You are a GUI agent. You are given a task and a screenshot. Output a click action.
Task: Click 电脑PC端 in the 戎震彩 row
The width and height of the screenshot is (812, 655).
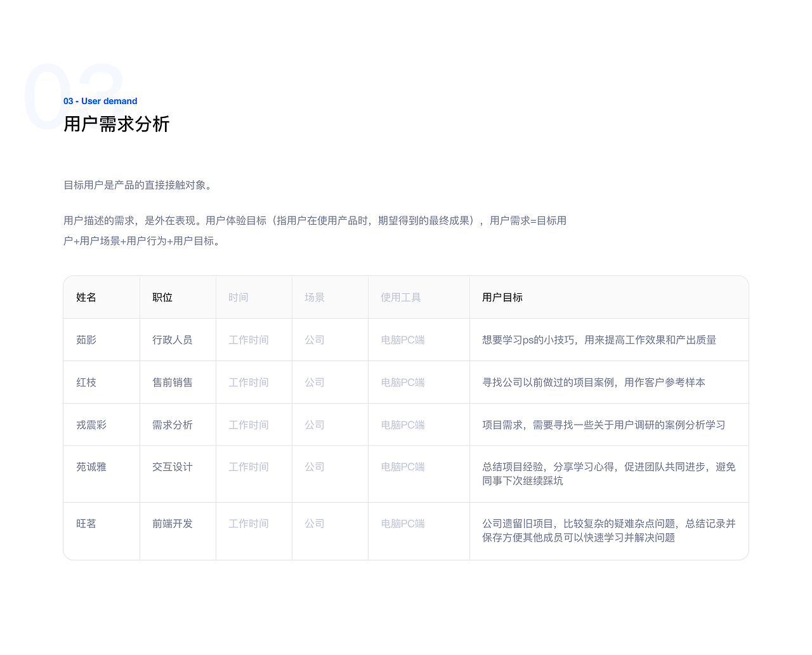(403, 425)
